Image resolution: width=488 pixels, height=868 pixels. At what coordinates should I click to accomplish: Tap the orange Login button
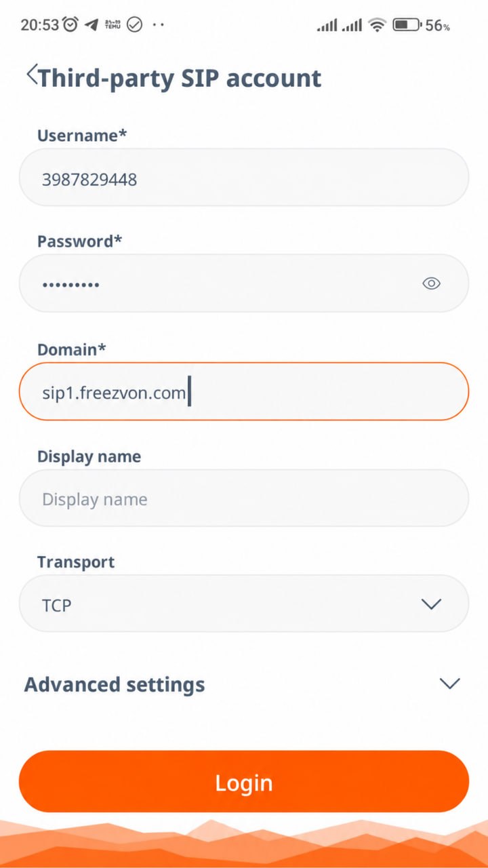[x=244, y=781]
